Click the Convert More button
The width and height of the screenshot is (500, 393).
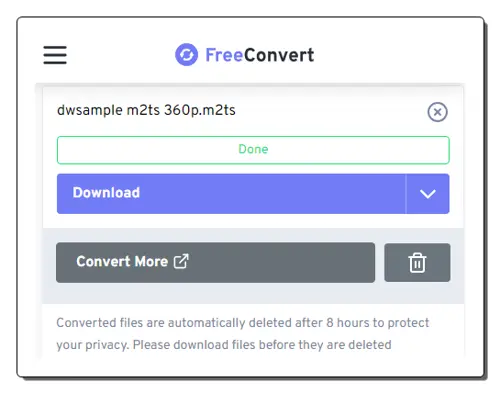pyautogui.click(x=215, y=263)
